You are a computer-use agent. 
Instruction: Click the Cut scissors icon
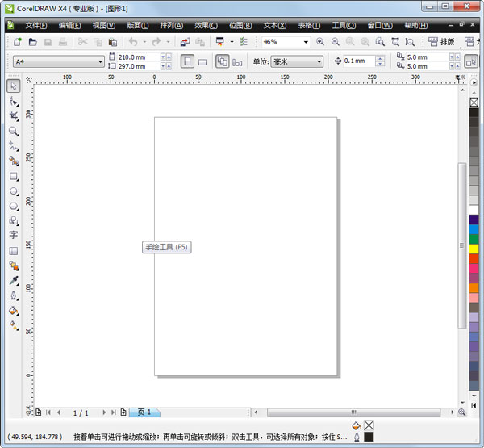pos(82,42)
